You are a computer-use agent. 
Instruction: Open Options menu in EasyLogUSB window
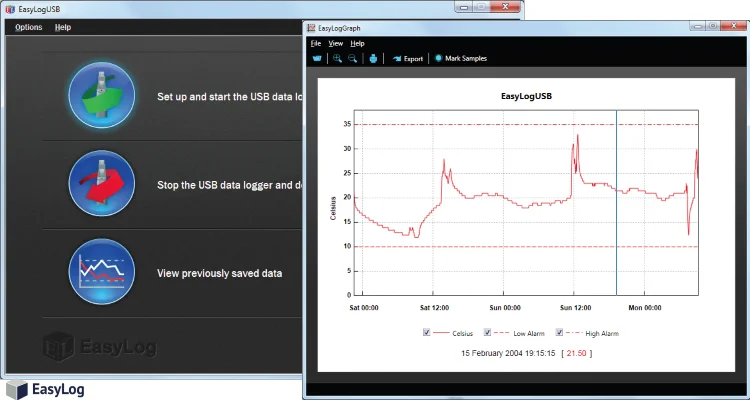click(x=29, y=27)
